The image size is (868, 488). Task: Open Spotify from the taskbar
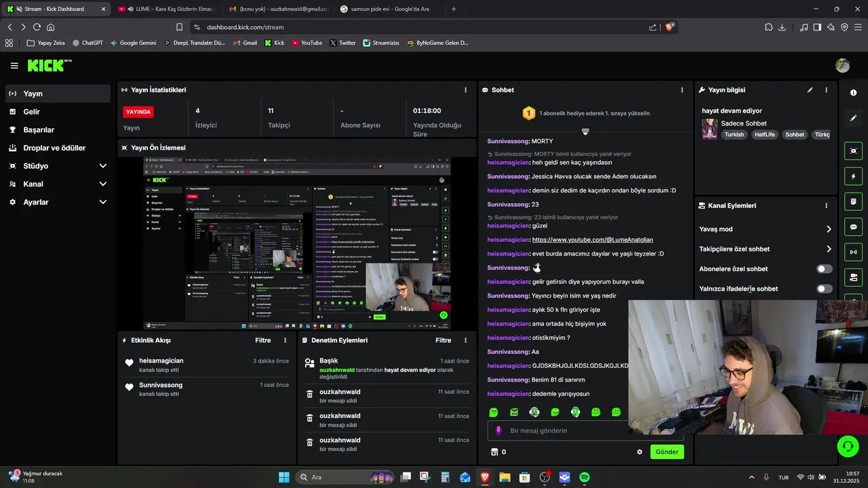(x=585, y=477)
